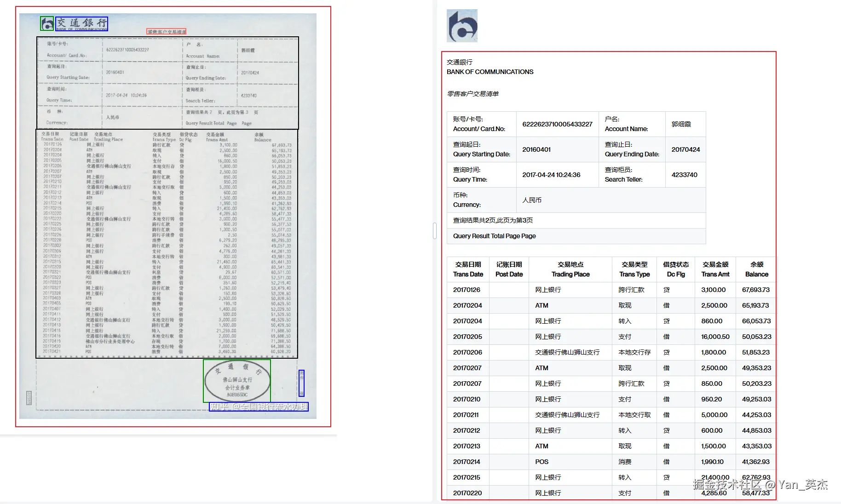The width and height of the screenshot is (841, 504).
Task: Click the "Query Starting Date:" label cell in parsed table
Action: pos(482,149)
